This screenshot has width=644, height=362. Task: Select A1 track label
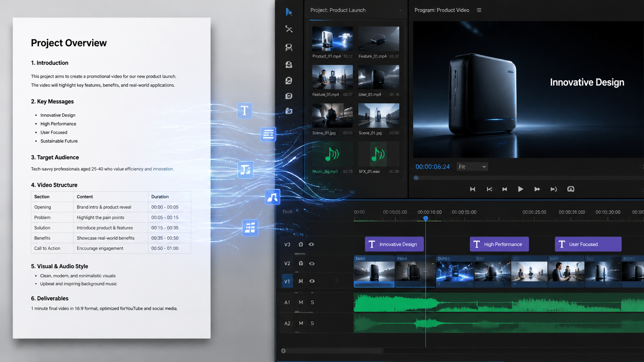(287, 302)
